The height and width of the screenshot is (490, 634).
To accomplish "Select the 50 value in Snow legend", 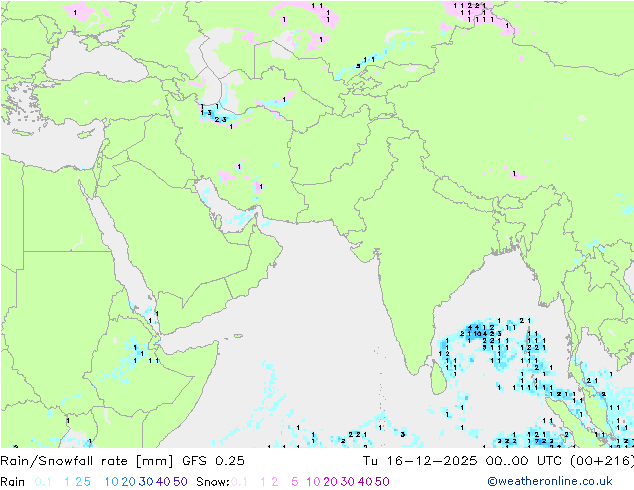I will (x=382, y=482).
